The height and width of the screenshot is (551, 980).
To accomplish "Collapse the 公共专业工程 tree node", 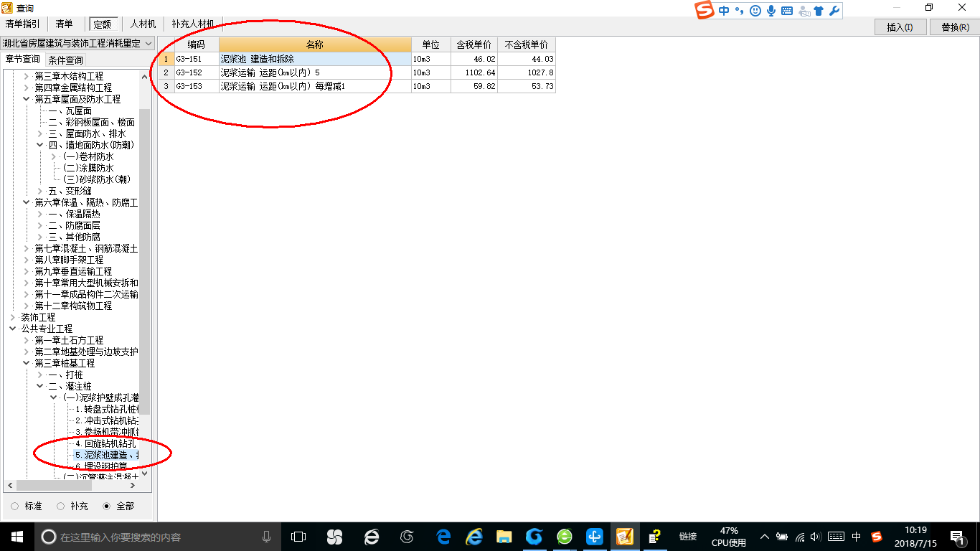I will point(13,329).
